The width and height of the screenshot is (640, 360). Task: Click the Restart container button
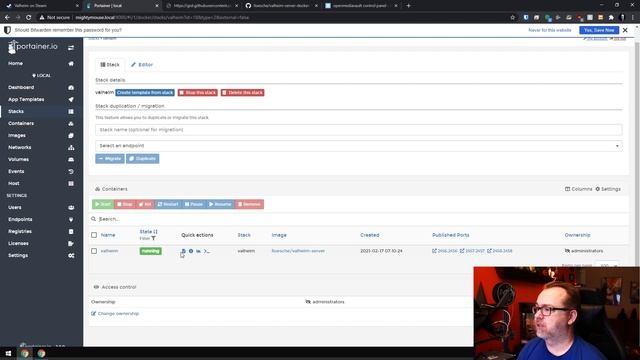pos(168,204)
